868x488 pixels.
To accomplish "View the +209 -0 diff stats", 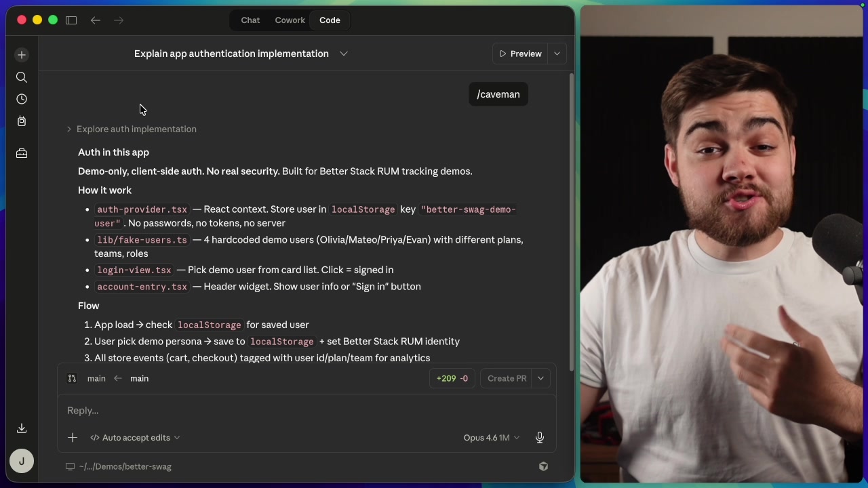I will (x=452, y=378).
